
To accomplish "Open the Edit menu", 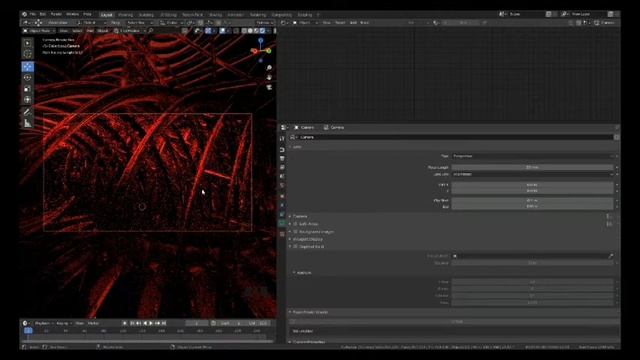I will tap(42, 14).
